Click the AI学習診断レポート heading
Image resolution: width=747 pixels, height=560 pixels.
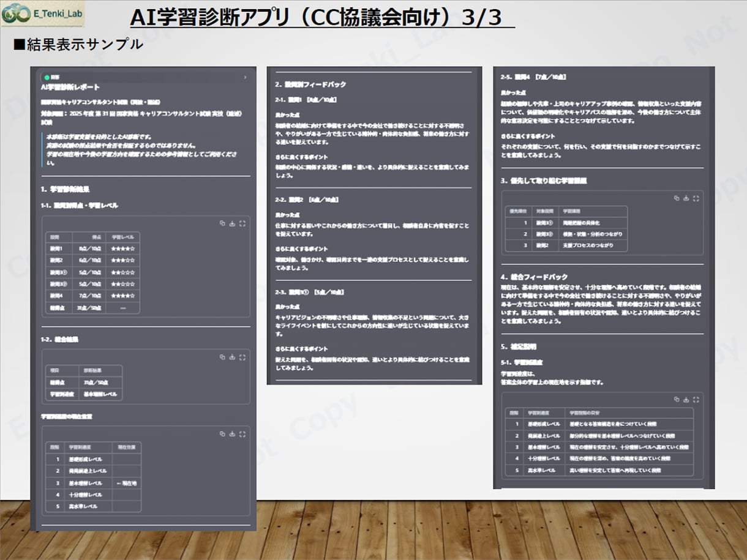[70, 87]
